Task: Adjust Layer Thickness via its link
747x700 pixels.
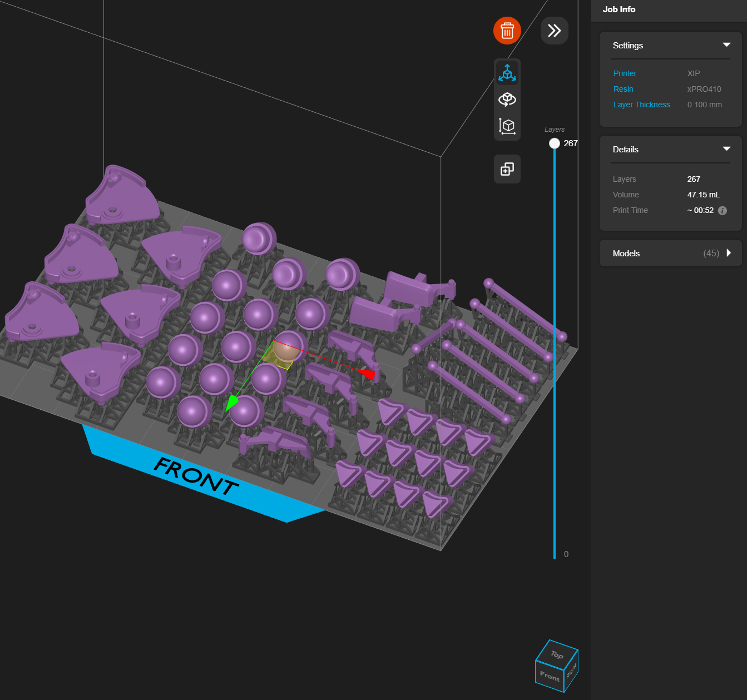Action: click(x=641, y=105)
